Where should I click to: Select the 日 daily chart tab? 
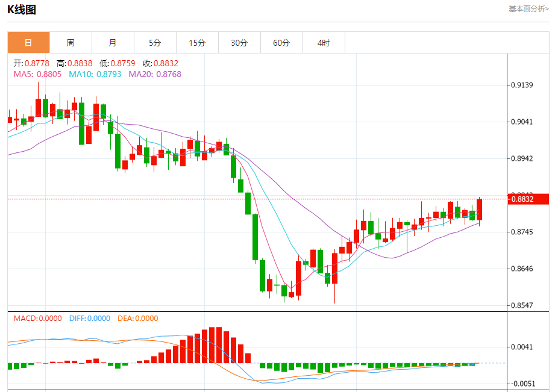pos(29,43)
